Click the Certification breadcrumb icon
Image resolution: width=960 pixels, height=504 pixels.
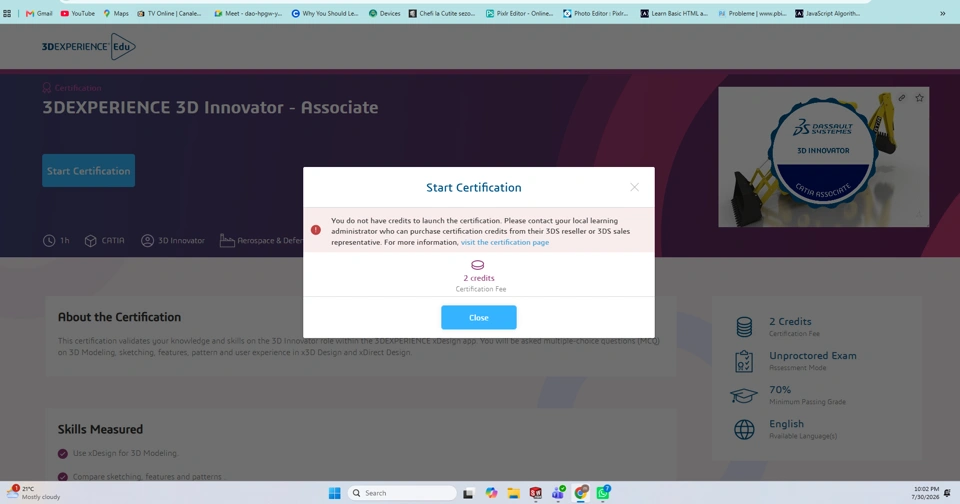(x=47, y=88)
